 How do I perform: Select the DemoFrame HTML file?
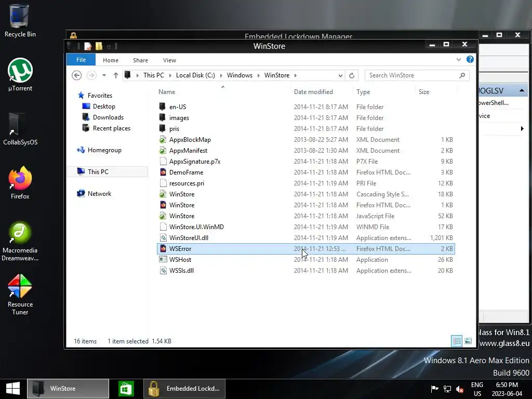305,172
